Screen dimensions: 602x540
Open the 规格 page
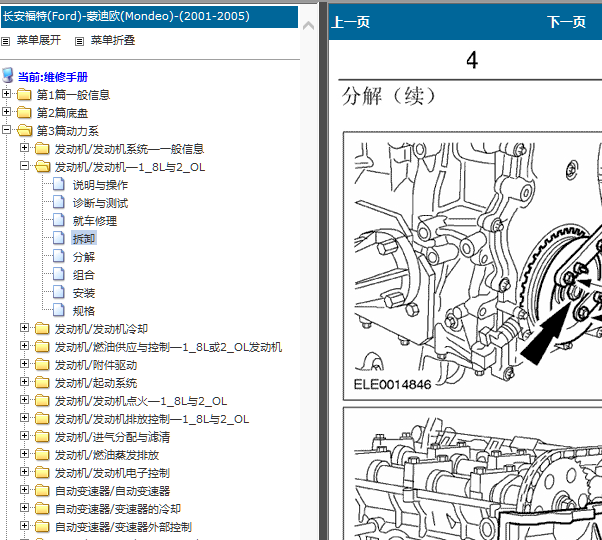pos(84,311)
